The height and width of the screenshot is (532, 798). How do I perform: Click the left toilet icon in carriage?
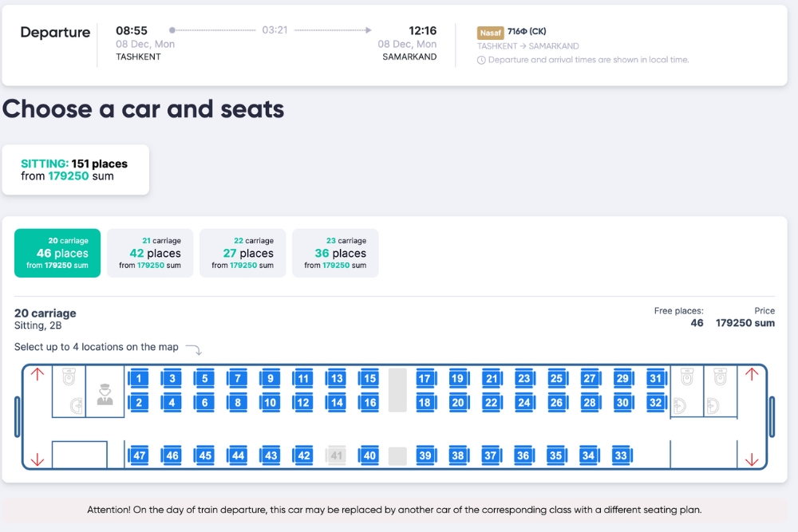(x=69, y=376)
